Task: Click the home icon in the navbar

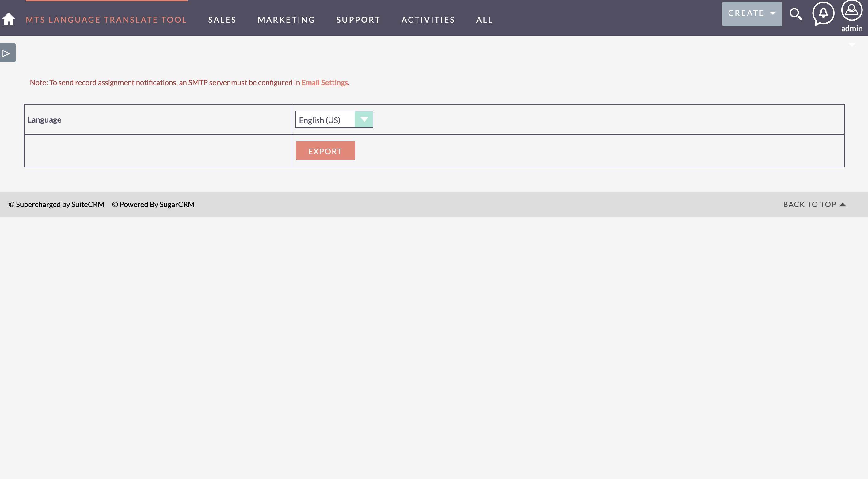Action: (8, 19)
